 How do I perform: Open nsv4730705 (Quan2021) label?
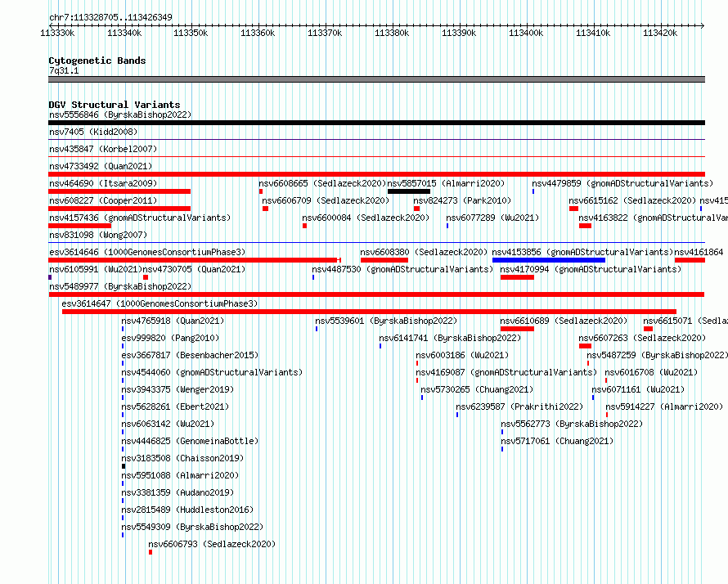194,269
